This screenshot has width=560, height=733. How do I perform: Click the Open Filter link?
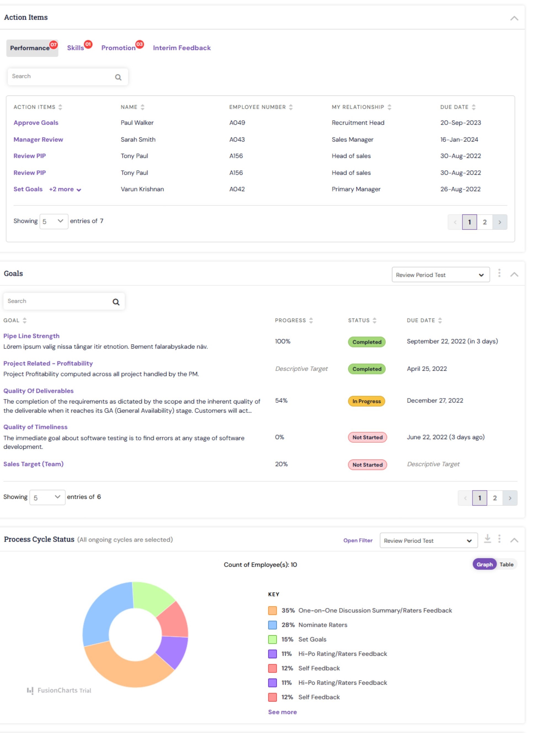click(358, 541)
